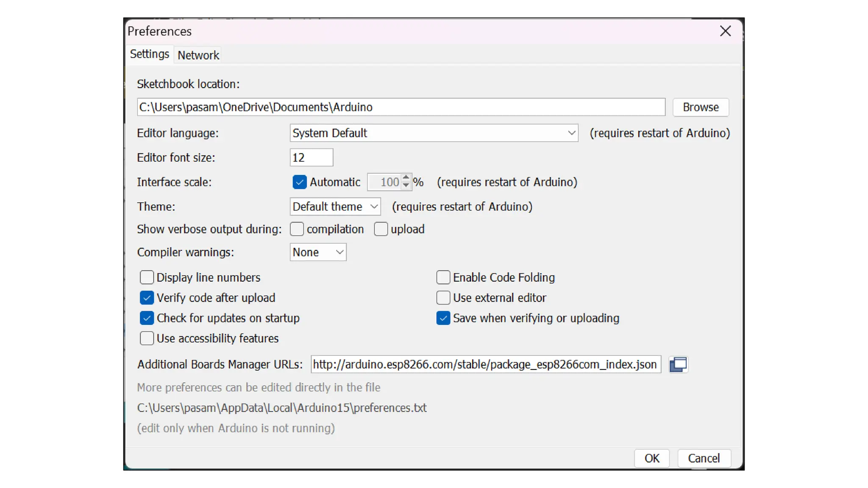
Task: Enable verbose output during upload
Action: point(381,229)
